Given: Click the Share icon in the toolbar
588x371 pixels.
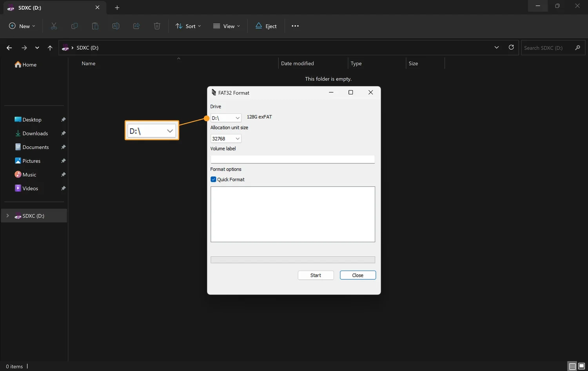Looking at the screenshot, I should (136, 26).
